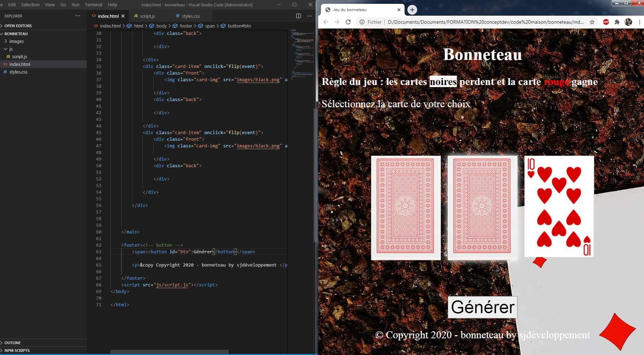
Task: Open script.js in the explorer tree
Action: point(43,56)
